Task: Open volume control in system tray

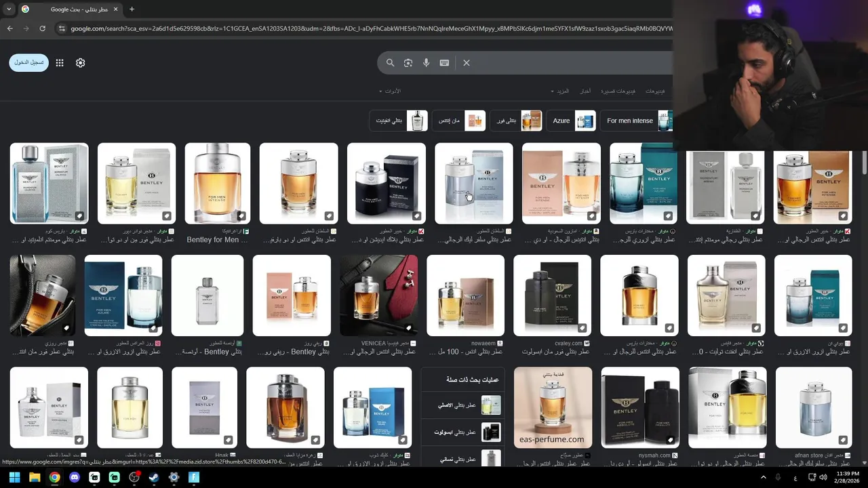Action: pyautogui.click(x=823, y=477)
